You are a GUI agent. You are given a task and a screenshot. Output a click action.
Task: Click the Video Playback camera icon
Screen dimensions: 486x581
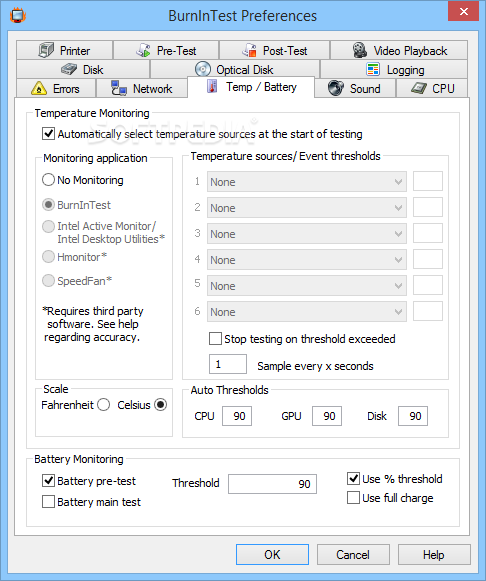pos(359,50)
